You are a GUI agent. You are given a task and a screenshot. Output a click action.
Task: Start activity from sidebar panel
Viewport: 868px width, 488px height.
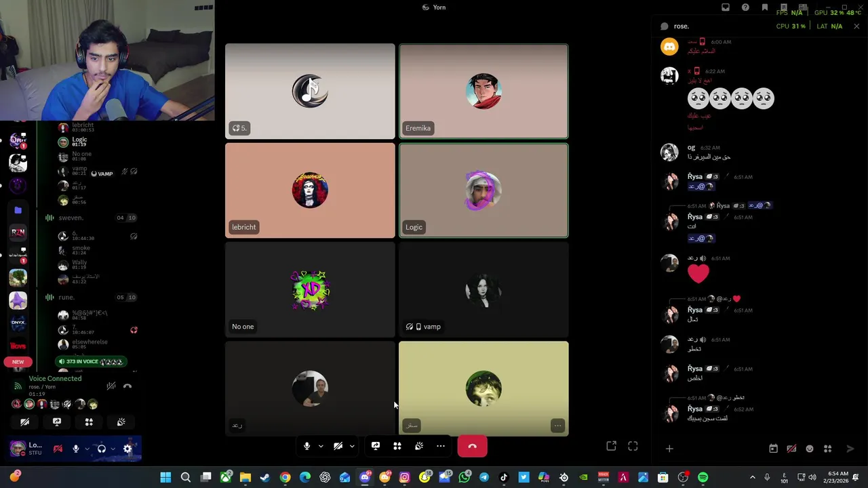pyautogui.click(x=89, y=422)
